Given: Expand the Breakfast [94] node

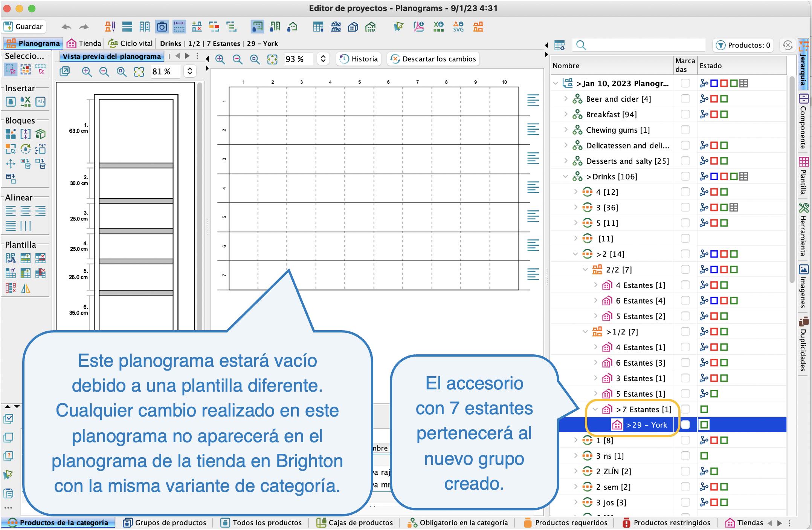Looking at the screenshot, I should tap(565, 114).
